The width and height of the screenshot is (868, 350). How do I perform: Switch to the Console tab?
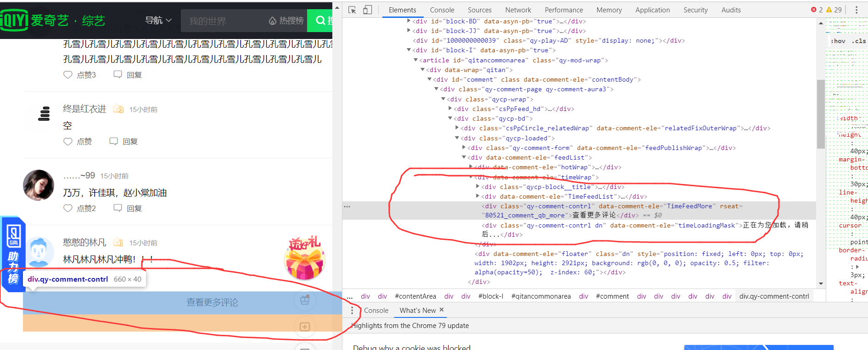coord(442,10)
